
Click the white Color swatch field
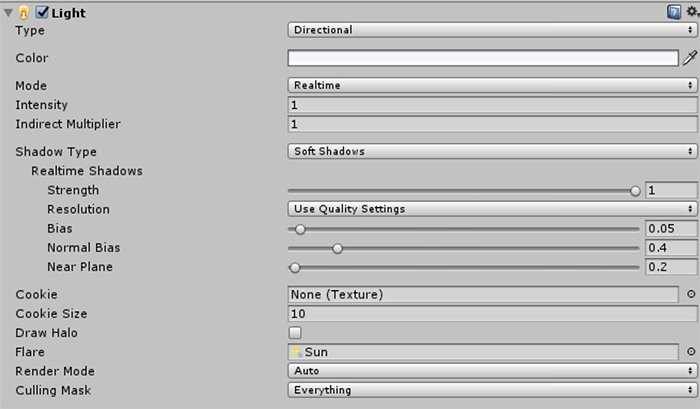(x=483, y=58)
